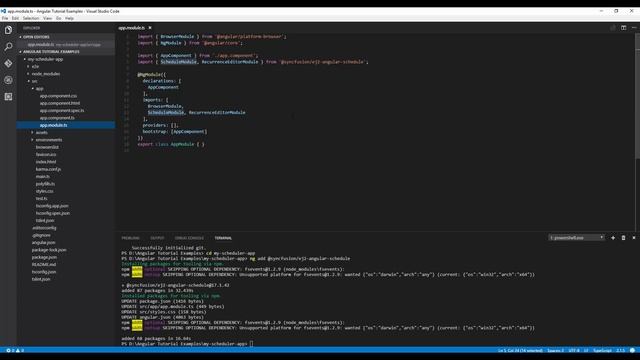Switch to the Output panel tab
Screen dimensions: 640x360
coord(157,238)
